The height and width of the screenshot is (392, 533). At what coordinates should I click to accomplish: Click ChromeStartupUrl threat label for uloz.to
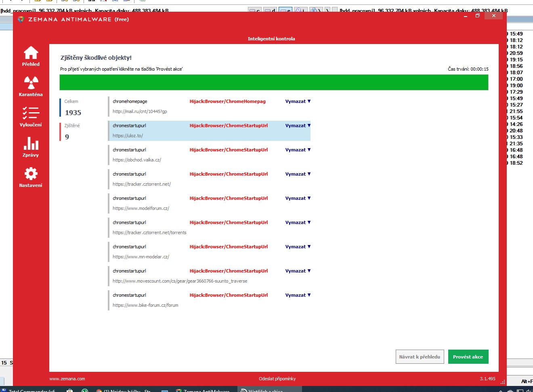(x=229, y=126)
